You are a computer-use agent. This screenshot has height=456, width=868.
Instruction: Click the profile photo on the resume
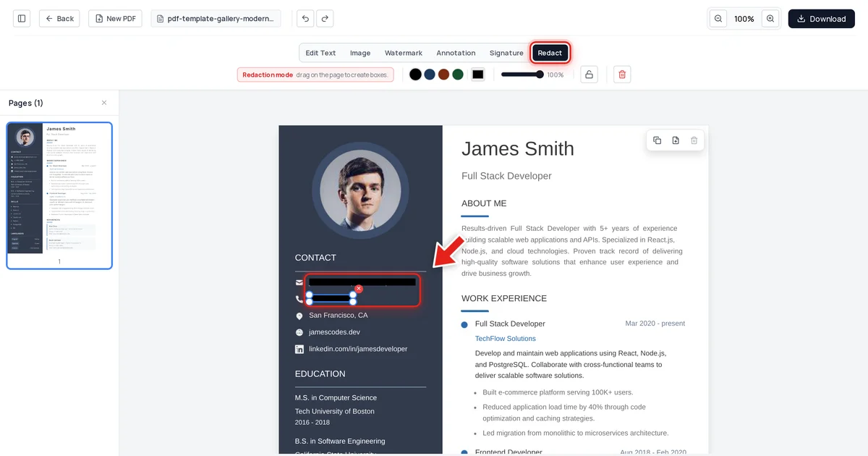pyautogui.click(x=360, y=191)
